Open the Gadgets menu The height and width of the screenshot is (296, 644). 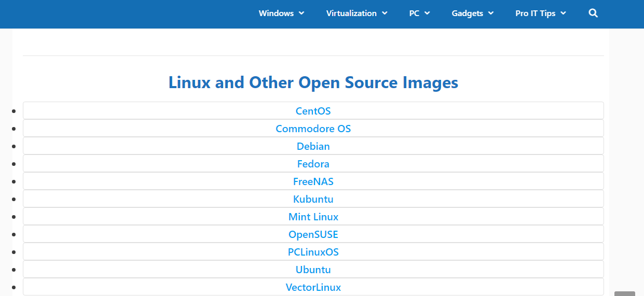(x=472, y=13)
